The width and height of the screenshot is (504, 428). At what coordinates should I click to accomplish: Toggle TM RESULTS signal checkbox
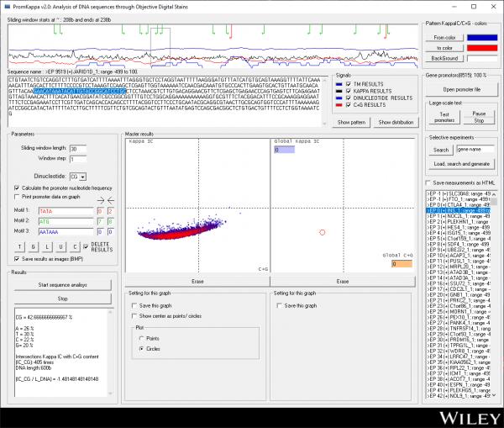pos(348,84)
